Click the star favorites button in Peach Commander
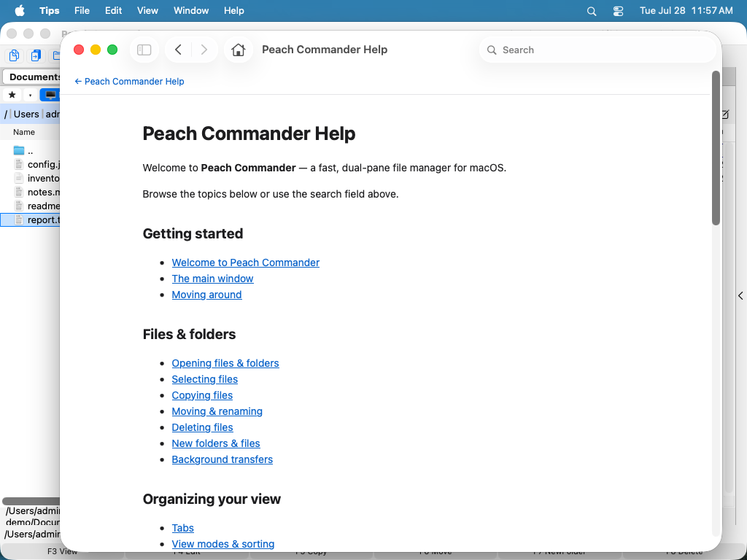This screenshot has width=747, height=560. click(12, 95)
